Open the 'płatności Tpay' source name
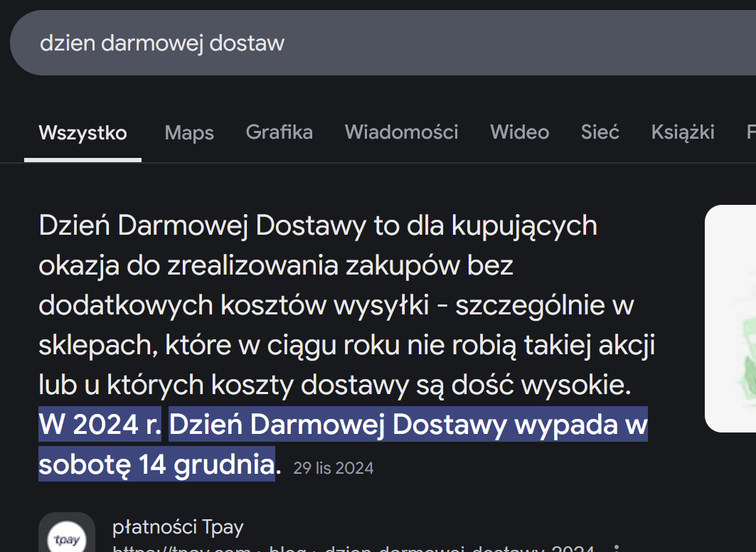 pyautogui.click(x=178, y=527)
